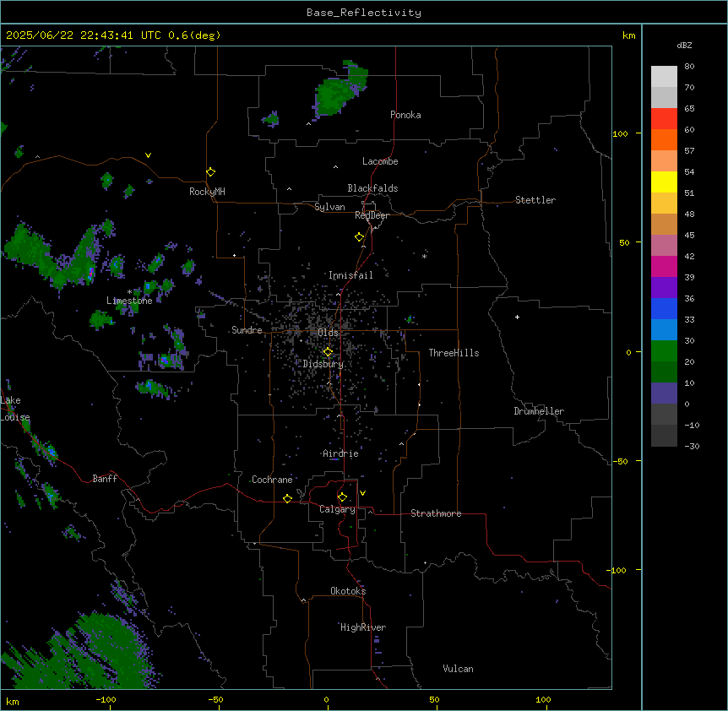The image size is (728, 711).
Task: Select the ThreeHills label
Action: point(454,353)
